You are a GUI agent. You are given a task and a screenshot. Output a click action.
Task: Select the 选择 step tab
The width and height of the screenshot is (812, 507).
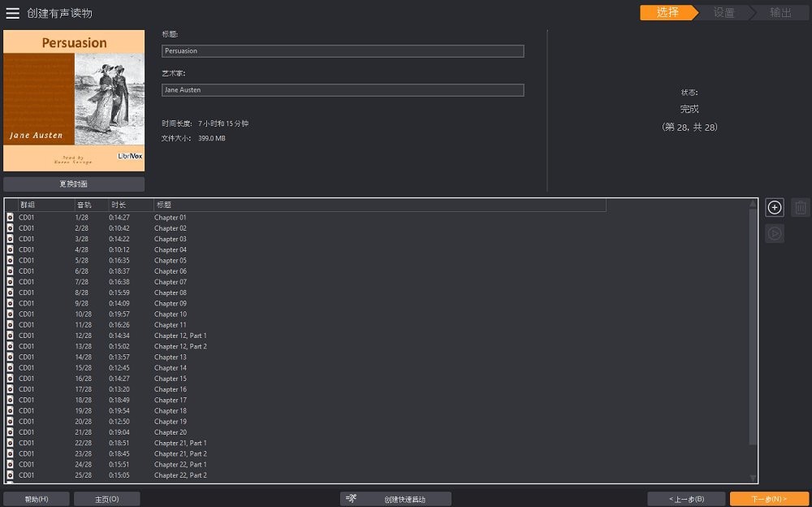[667, 12]
